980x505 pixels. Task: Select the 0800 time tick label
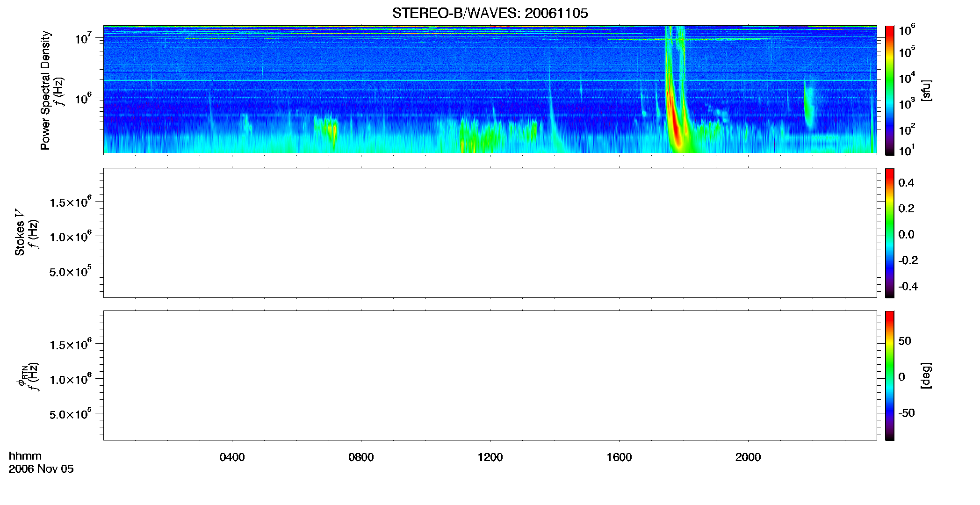click(x=361, y=457)
